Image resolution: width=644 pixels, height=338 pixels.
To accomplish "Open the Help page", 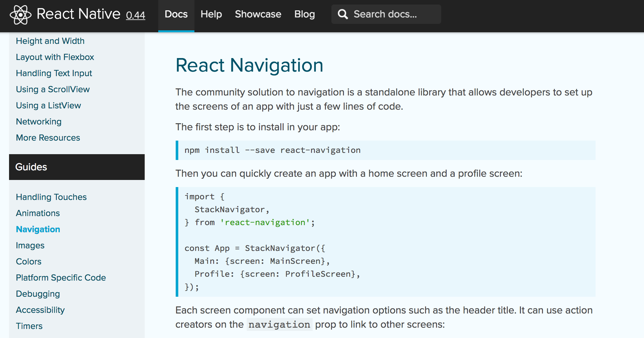I will pos(211,14).
